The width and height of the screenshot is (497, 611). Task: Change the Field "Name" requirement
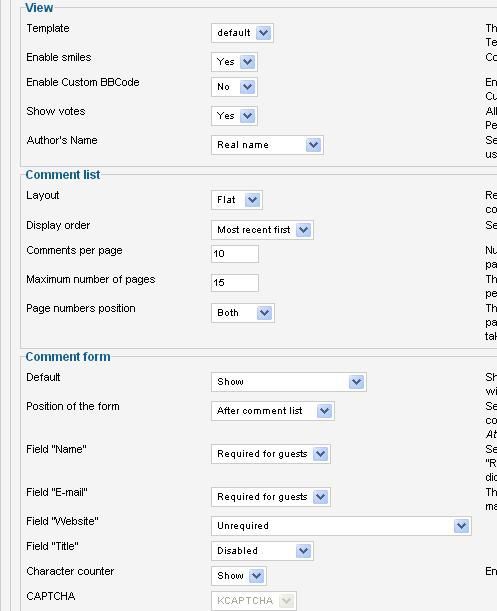tap(271, 454)
